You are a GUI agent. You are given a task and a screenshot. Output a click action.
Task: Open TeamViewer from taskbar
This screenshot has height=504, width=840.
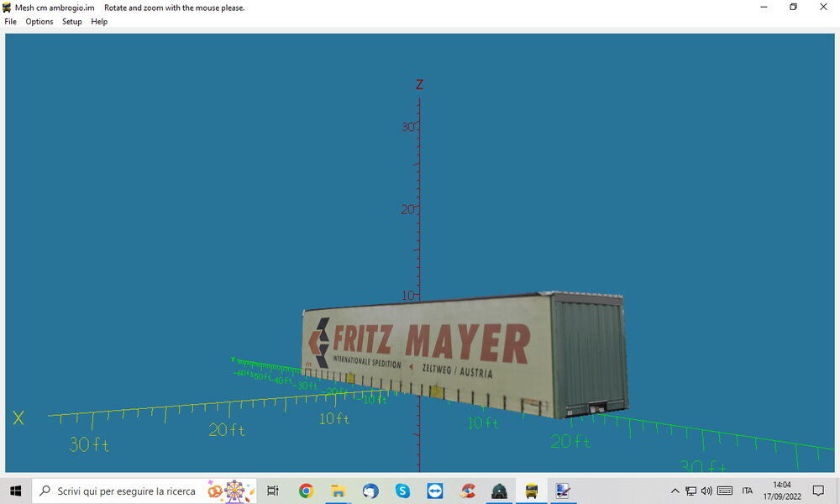[434, 491]
